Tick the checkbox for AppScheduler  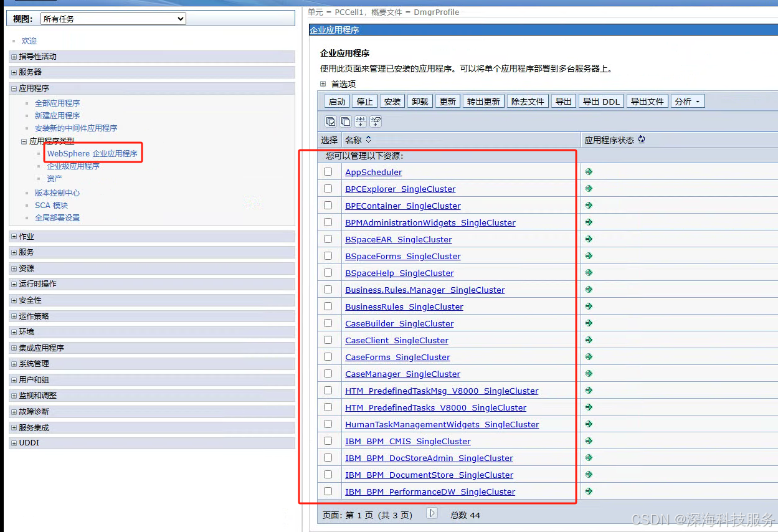tap(328, 172)
